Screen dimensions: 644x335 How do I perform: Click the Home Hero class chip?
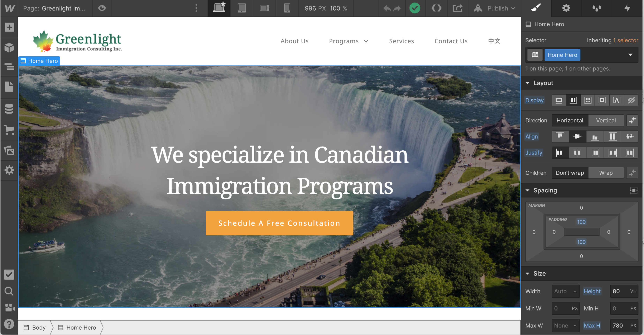tap(562, 55)
